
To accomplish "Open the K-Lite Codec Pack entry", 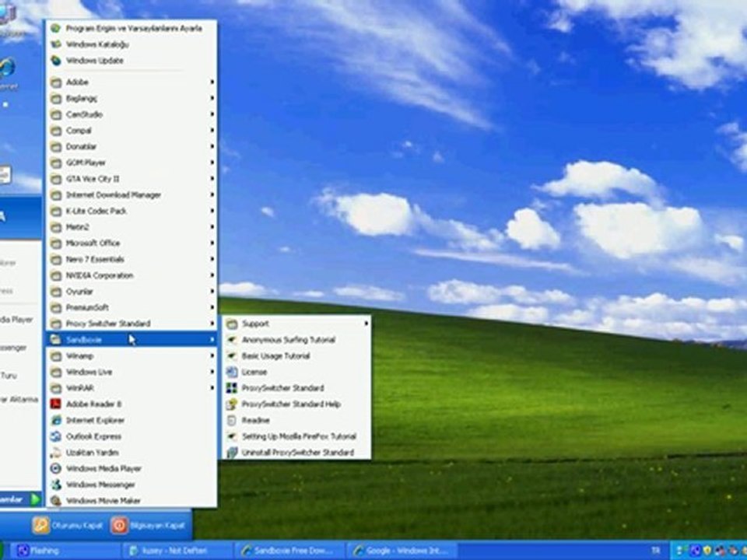I will (132, 211).
